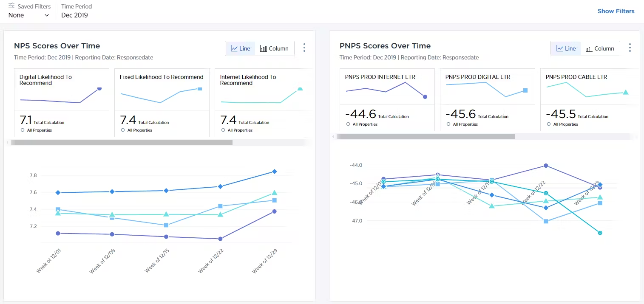Viewport: 644px width, 304px height.
Task: Switch NPS Scores chart to Column view
Action: coord(275,48)
